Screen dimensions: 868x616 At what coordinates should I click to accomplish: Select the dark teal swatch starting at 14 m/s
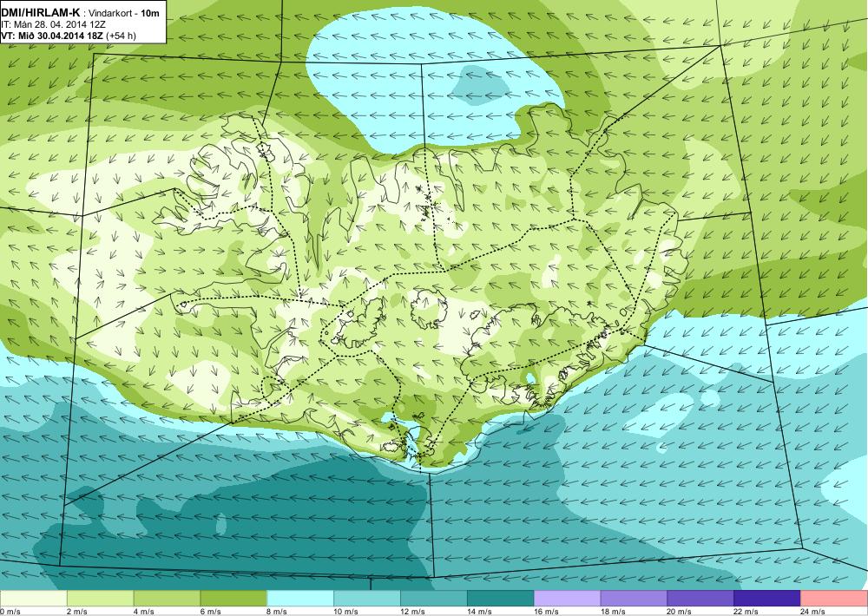(500, 599)
